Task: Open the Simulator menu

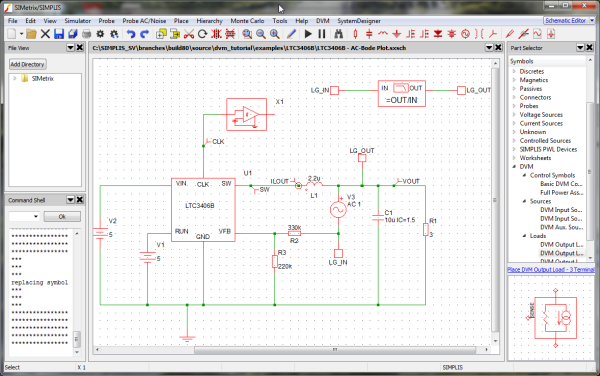Action: click(x=77, y=21)
